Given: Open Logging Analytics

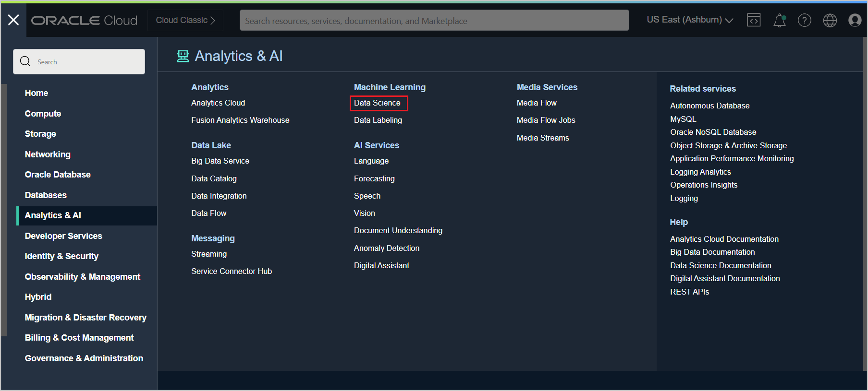Looking at the screenshot, I should (700, 172).
